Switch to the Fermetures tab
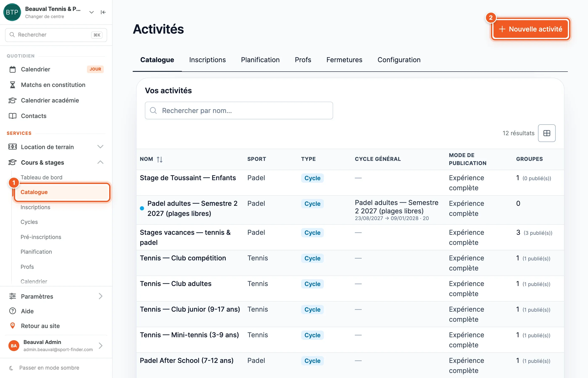 point(344,60)
